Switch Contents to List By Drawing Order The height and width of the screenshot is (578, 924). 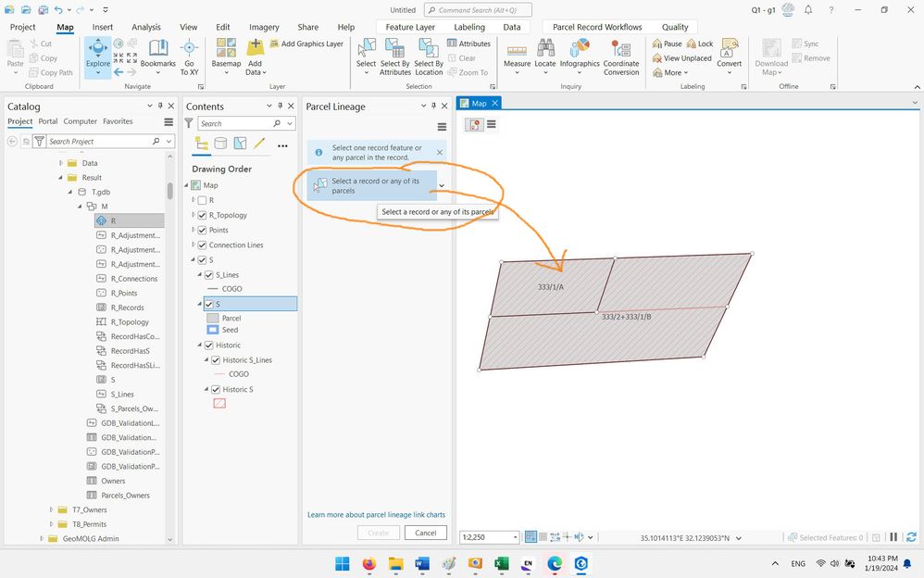coord(202,144)
